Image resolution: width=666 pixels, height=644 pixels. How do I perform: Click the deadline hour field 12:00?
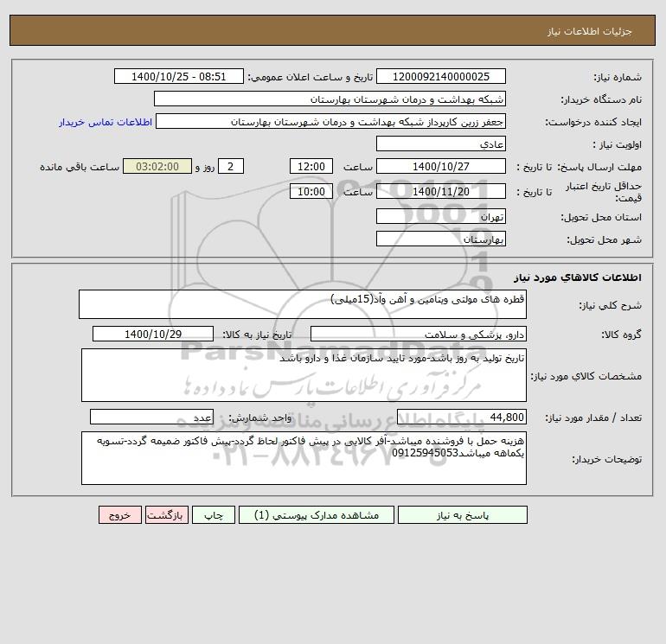(x=311, y=167)
